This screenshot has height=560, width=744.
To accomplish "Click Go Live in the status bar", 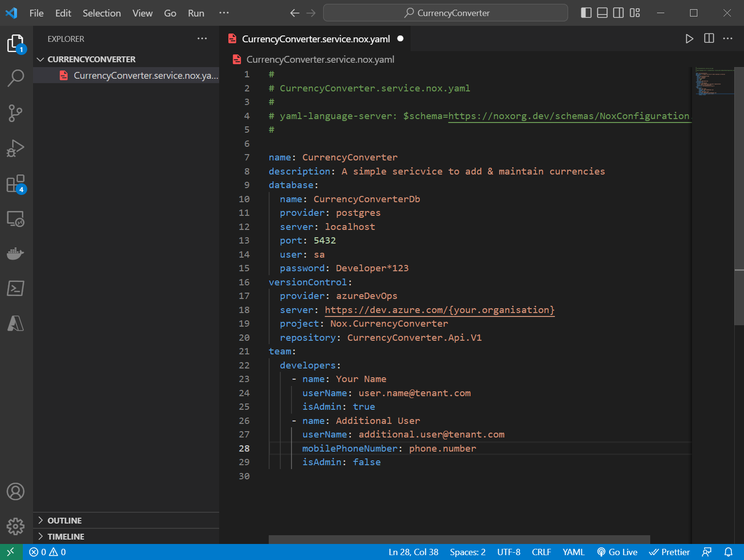I will click(617, 552).
